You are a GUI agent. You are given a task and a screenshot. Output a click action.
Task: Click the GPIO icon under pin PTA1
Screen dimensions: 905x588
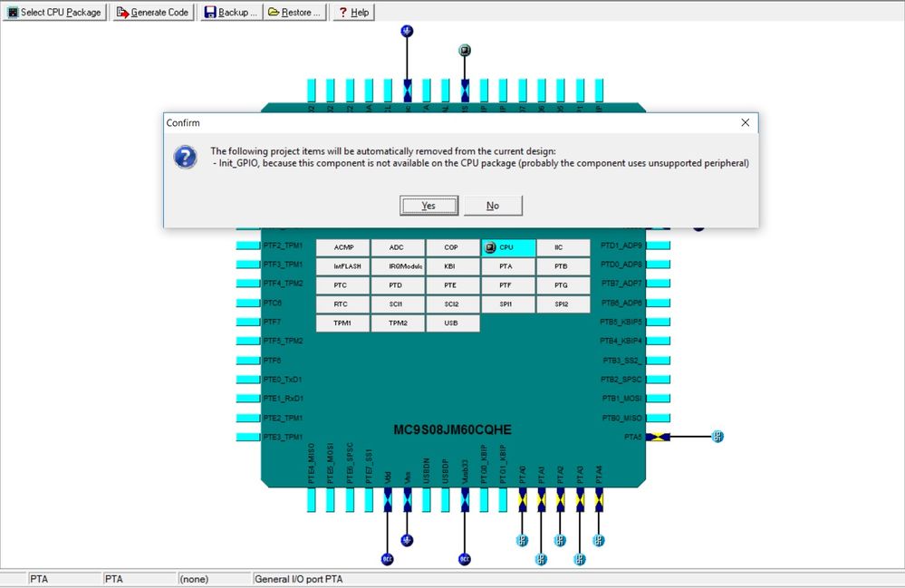point(541,559)
